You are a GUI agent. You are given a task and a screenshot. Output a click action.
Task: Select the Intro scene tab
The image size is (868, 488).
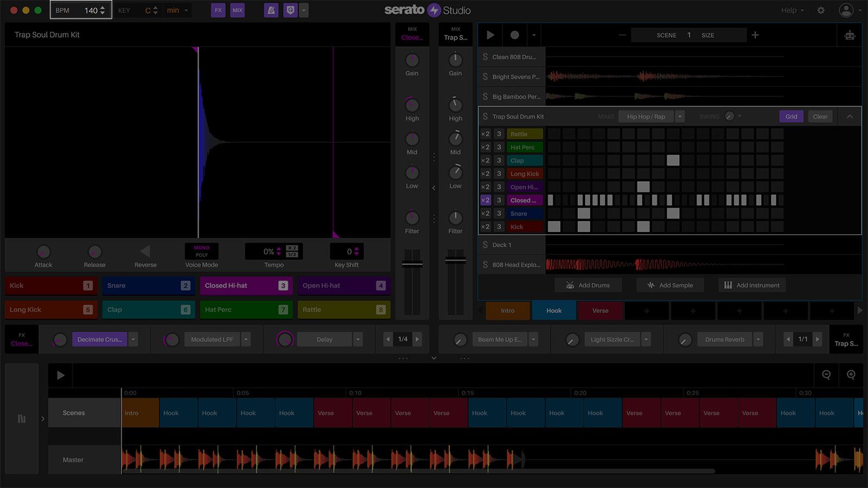pyautogui.click(x=508, y=311)
